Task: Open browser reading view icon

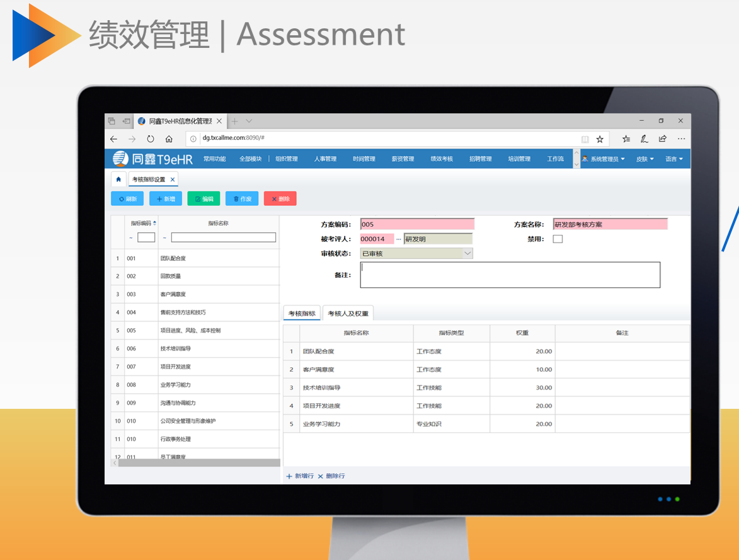Action: pos(585,139)
